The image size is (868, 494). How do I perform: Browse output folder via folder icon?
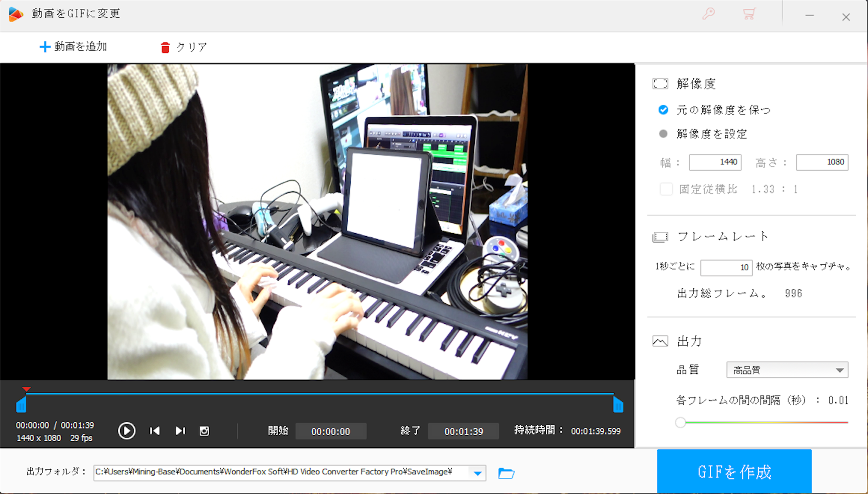(x=507, y=473)
